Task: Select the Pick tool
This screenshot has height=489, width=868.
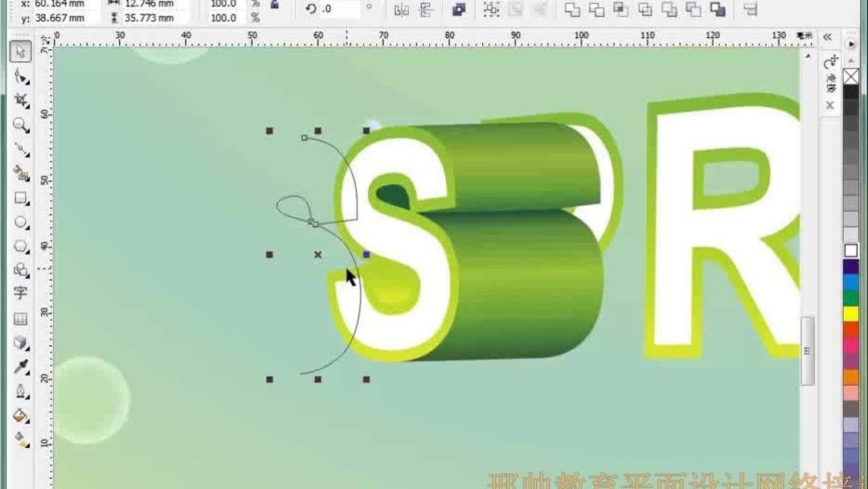Action: (19, 52)
